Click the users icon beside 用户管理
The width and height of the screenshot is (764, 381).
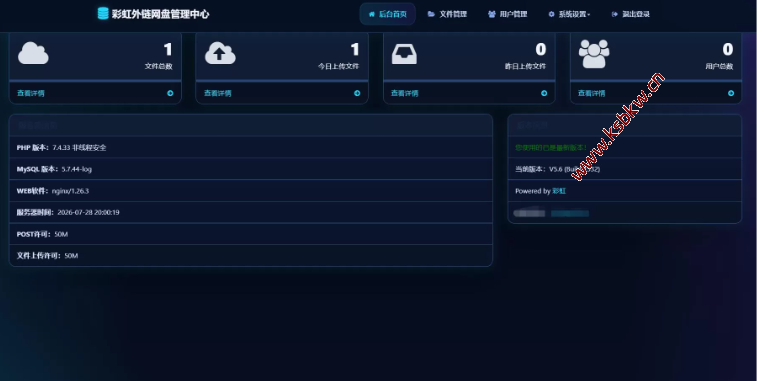pos(492,14)
